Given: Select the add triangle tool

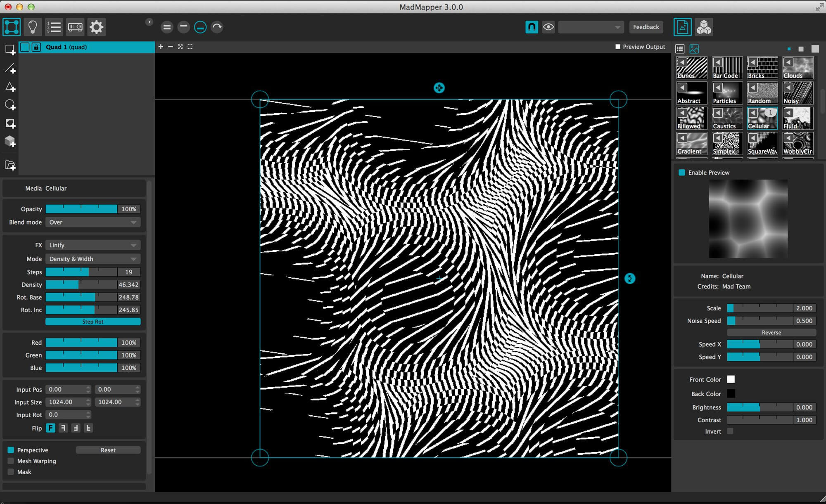Looking at the screenshot, I should pyautogui.click(x=10, y=87).
